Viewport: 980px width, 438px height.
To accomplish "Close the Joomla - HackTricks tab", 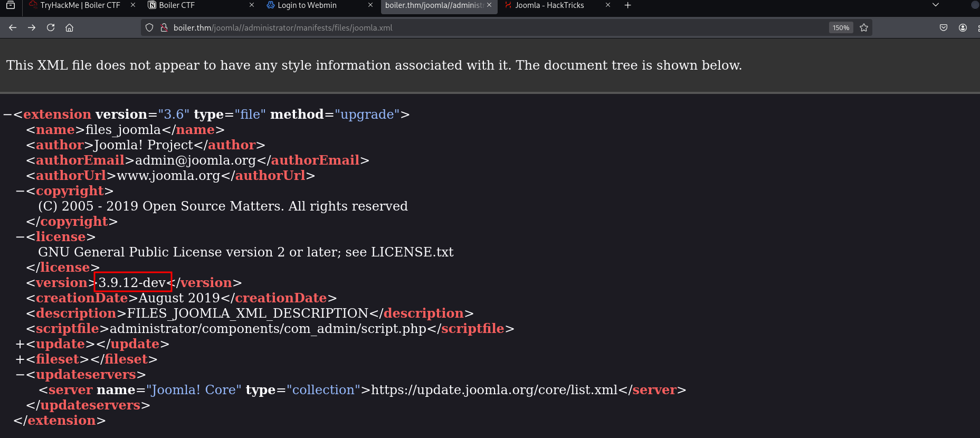I will [x=608, y=5].
